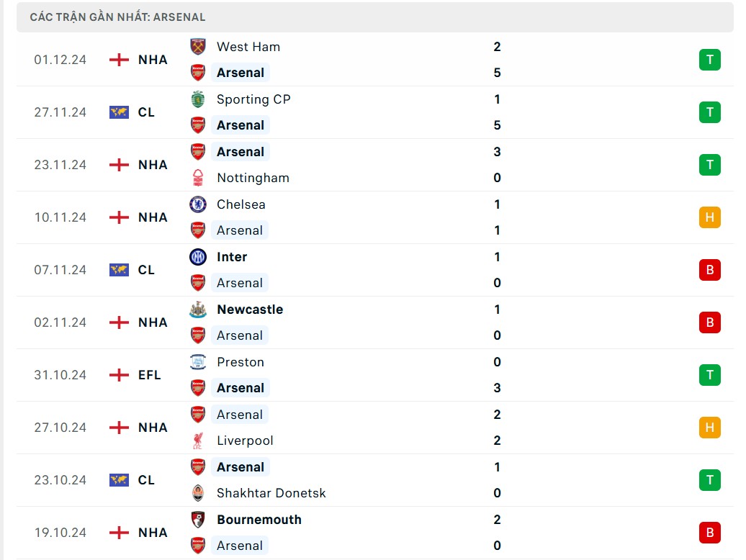746x560 pixels.
Task: Select the Newcastle team name
Action: [249, 310]
